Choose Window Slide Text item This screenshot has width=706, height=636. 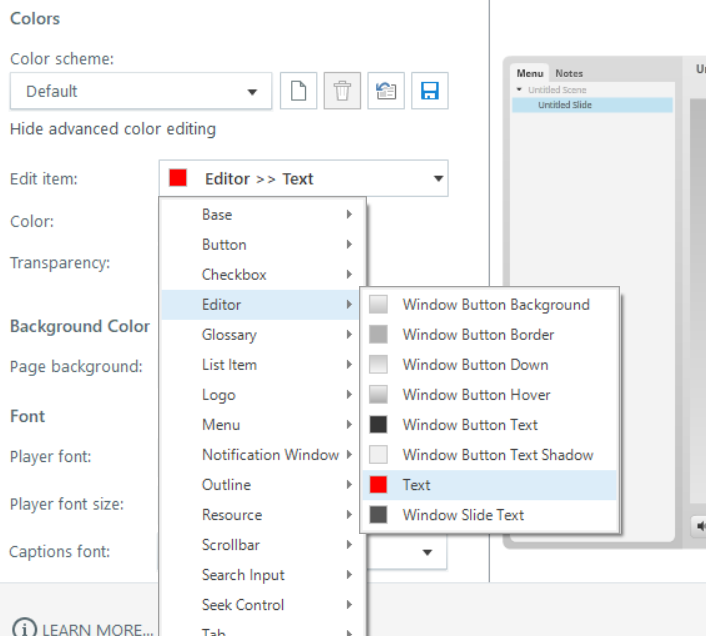tap(489, 515)
